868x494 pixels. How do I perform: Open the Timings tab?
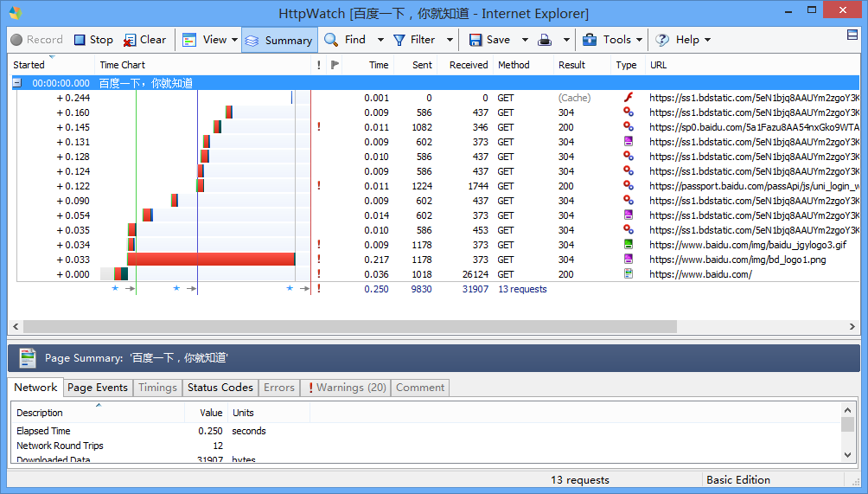[157, 388]
